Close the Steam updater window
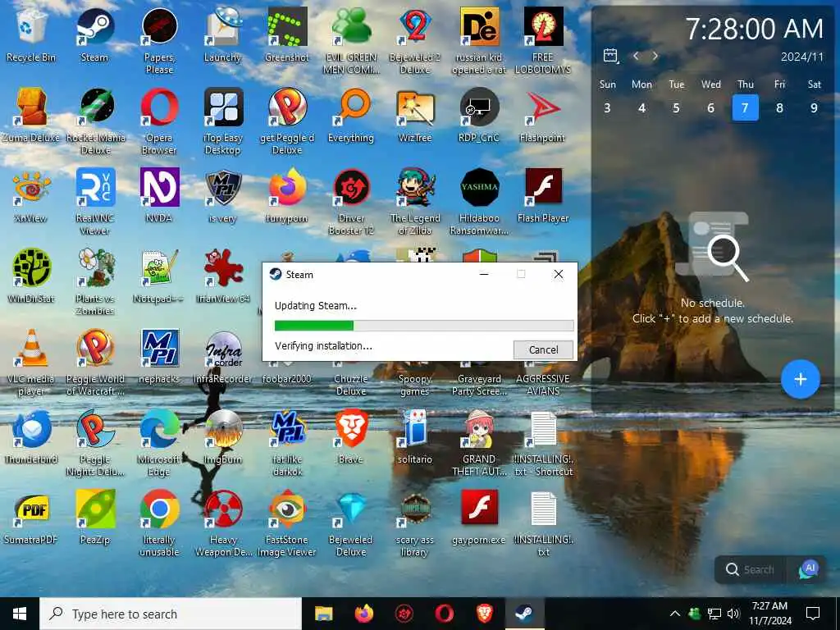 coord(558,274)
